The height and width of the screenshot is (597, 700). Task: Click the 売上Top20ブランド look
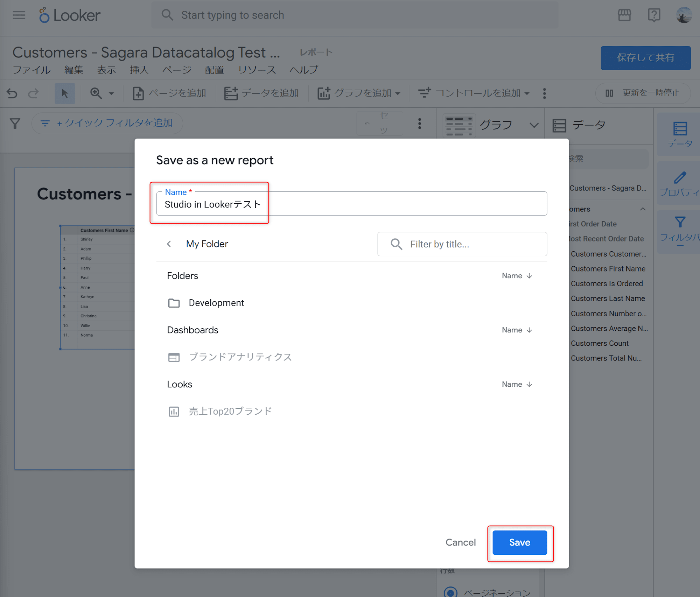click(220, 411)
